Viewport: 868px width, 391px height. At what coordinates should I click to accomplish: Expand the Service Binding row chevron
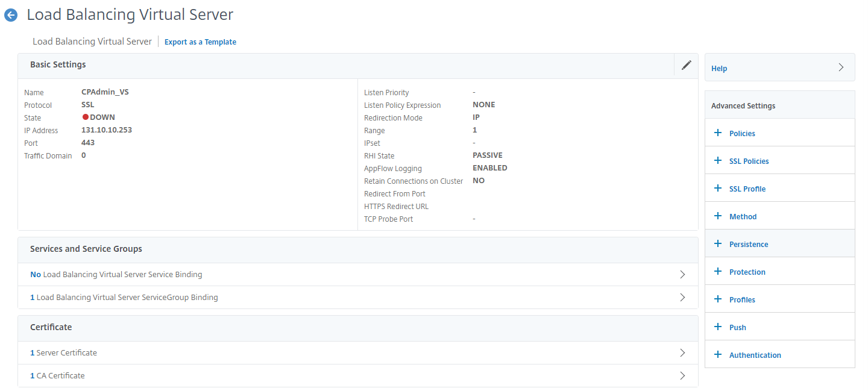(x=682, y=275)
